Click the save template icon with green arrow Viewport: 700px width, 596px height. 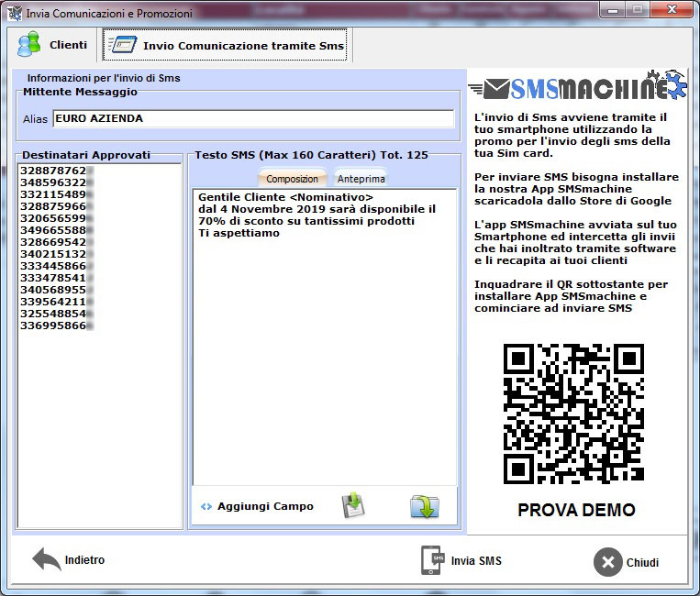pos(353,505)
